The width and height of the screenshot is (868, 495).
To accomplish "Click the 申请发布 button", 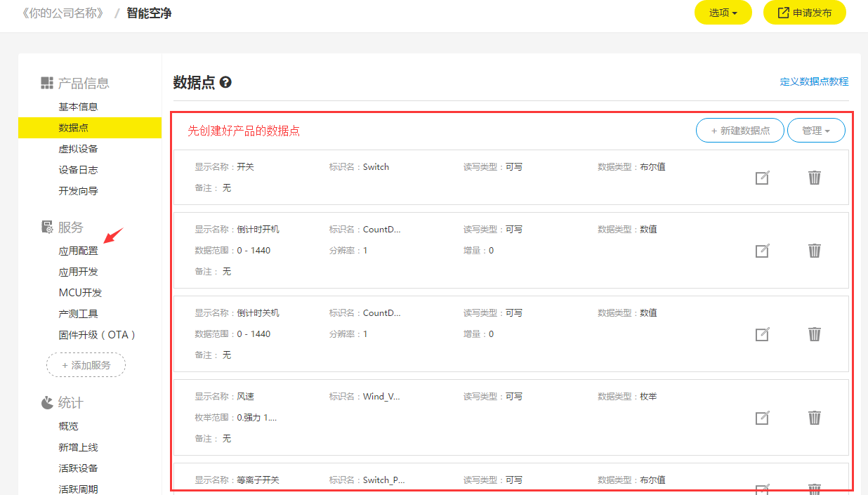I will [804, 13].
